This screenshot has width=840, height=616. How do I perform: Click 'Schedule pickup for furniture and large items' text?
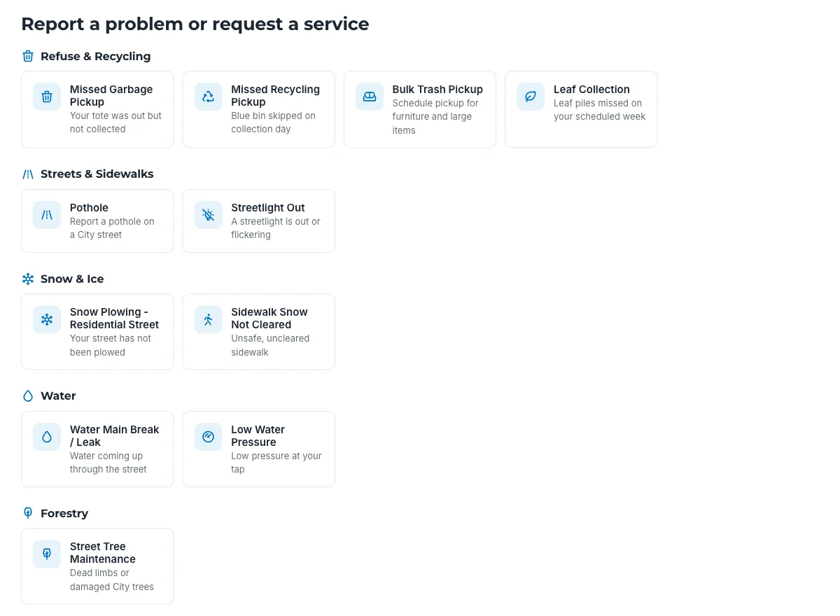click(435, 116)
